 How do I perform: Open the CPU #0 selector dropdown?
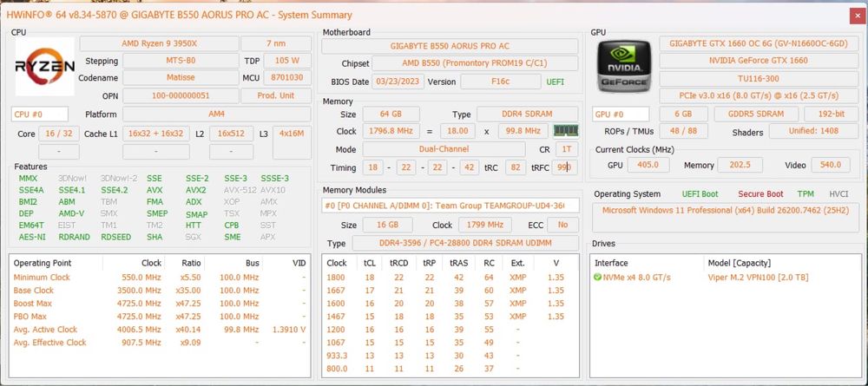(x=40, y=114)
